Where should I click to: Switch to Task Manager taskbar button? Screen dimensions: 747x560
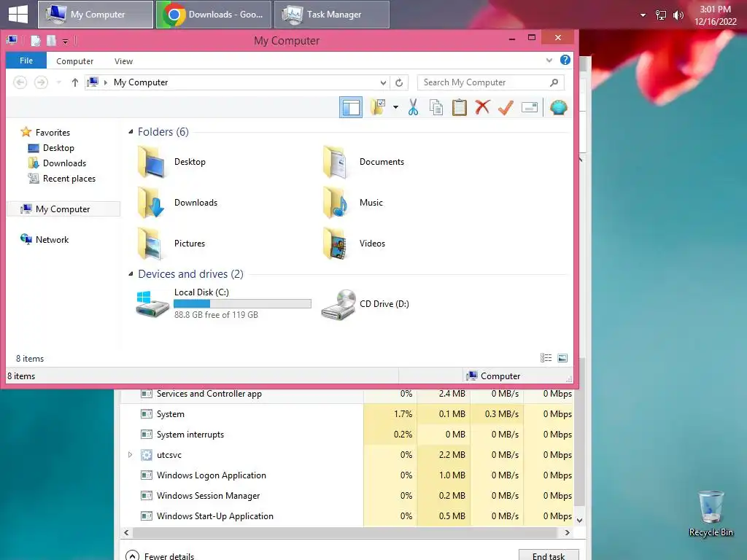[x=332, y=15]
